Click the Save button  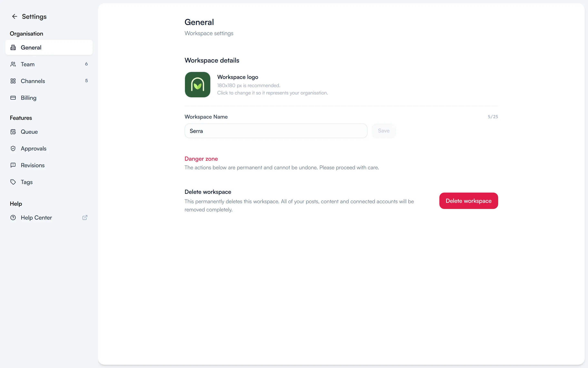coord(384,131)
